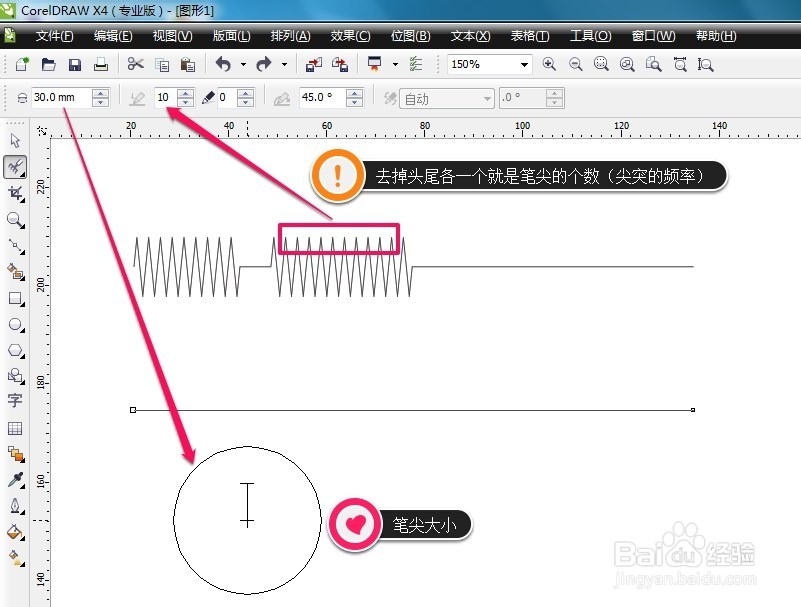Click the tilt angle 45.0° field
Viewport: 801px width, 607px height.
coord(322,97)
